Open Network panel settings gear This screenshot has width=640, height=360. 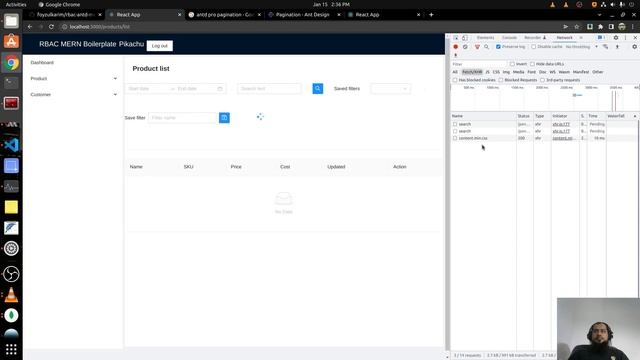tap(634, 47)
